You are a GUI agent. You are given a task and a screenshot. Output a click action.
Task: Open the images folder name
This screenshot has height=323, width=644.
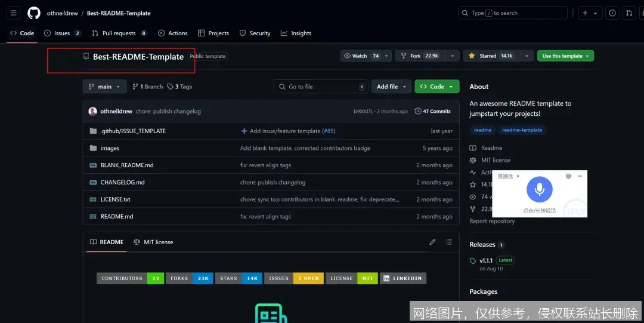click(110, 148)
